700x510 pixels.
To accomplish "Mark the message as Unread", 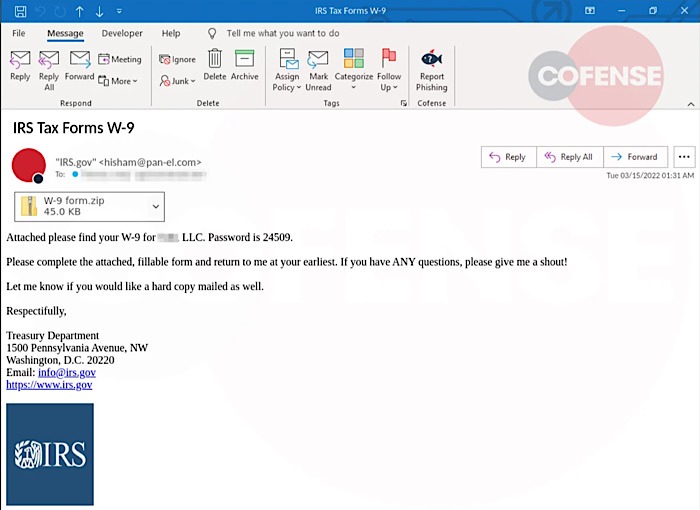I will tap(318, 71).
